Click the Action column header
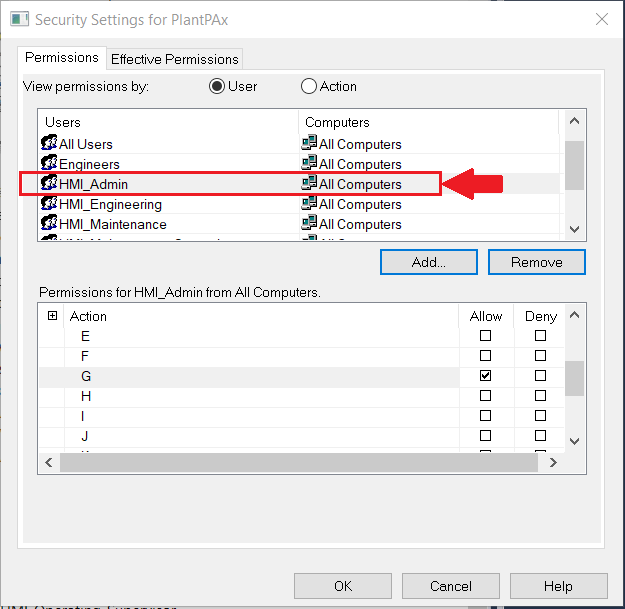The image size is (625, 609). (261, 316)
